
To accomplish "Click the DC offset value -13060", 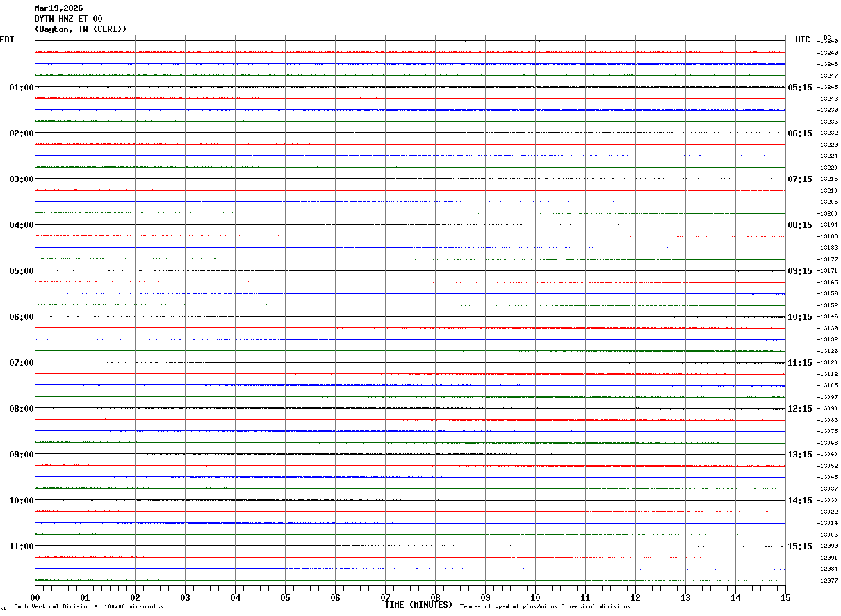I will (827, 454).
